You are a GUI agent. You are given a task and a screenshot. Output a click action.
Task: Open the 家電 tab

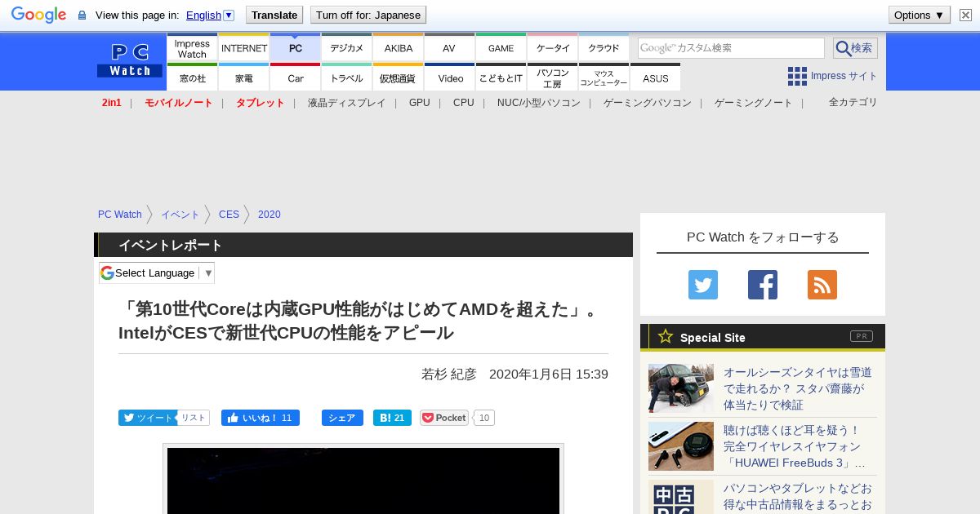point(244,78)
